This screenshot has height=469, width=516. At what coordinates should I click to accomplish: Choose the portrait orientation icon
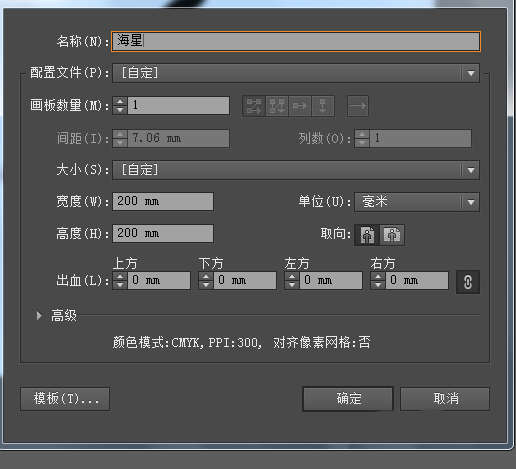(367, 235)
